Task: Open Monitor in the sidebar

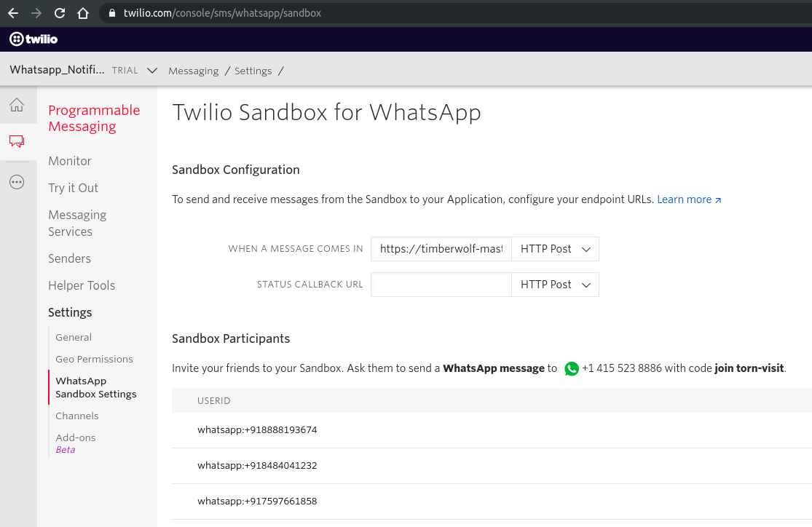Action: pyautogui.click(x=69, y=161)
